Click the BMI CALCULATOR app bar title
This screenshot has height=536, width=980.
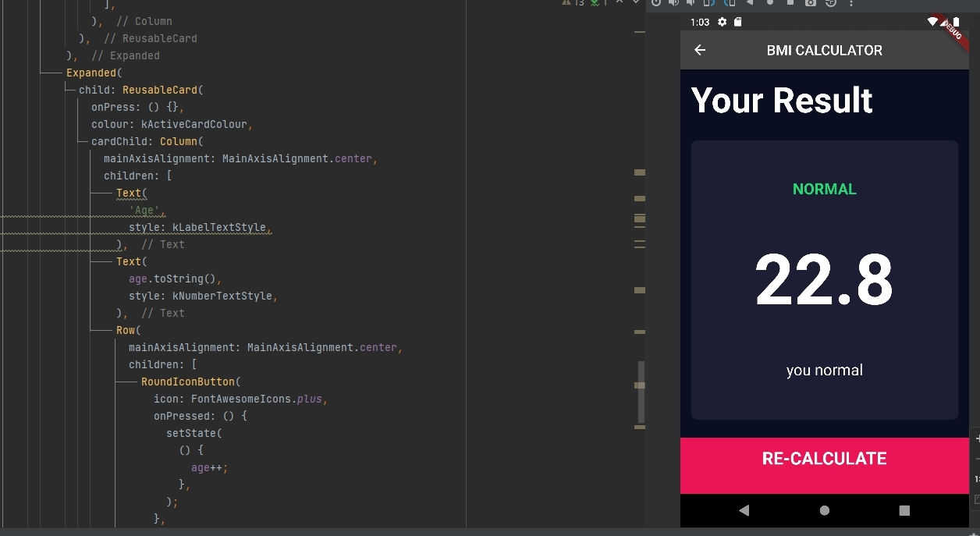825,50
